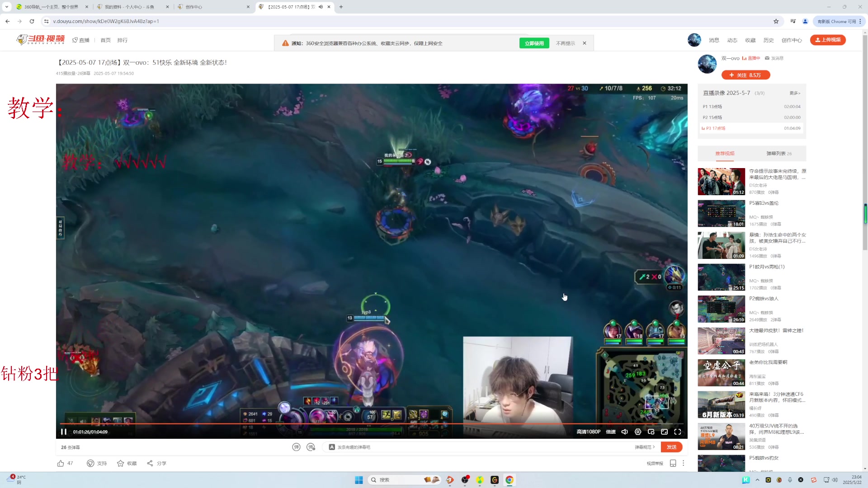Image resolution: width=868 pixels, height=488 pixels.
Task: Favorite the video with 收藏 star
Action: [x=120, y=463]
